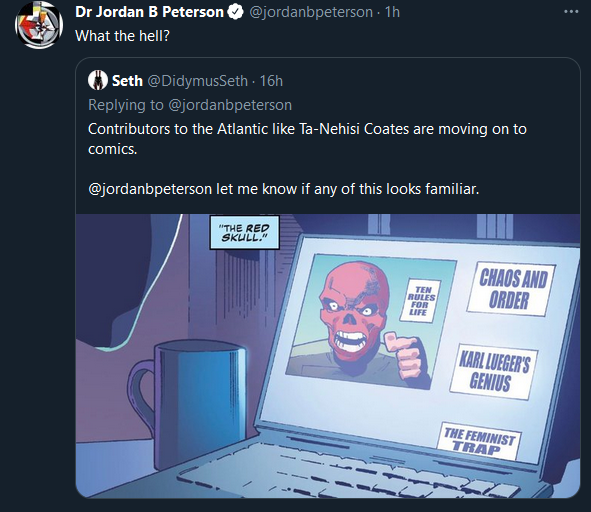
Task: Open the Red Skull comic image
Action: pyautogui.click(x=328, y=356)
